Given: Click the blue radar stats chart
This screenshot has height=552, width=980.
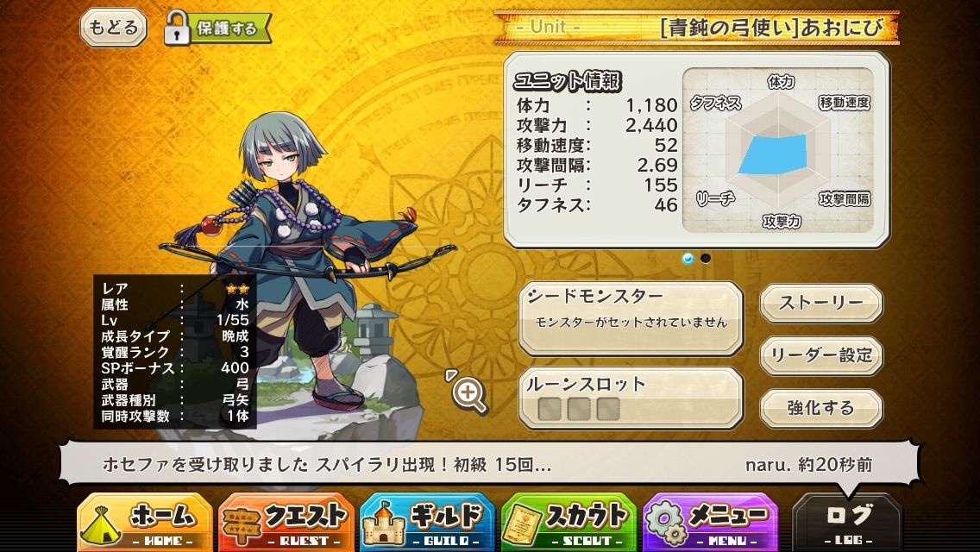Looking at the screenshot, I should [x=772, y=154].
